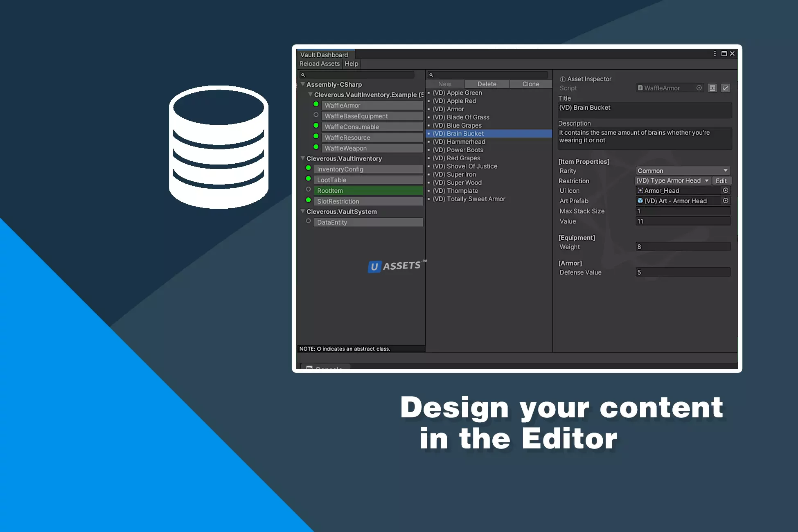This screenshot has width=798, height=532.
Task: Click the blue prefab cube icon
Action: [x=640, y=201]
